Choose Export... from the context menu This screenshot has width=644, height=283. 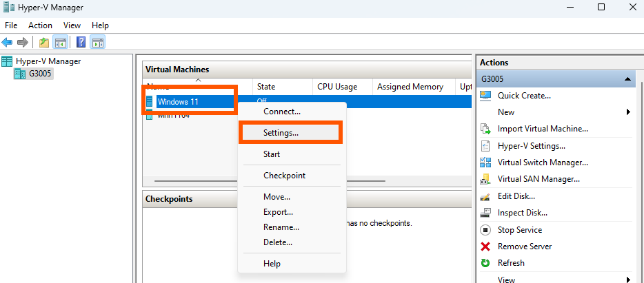(292, 212)
